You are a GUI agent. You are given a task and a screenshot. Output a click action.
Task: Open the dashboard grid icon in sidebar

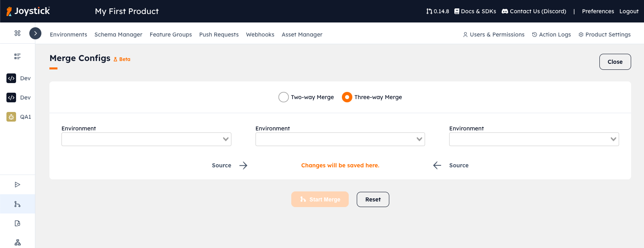coord(17,33)
